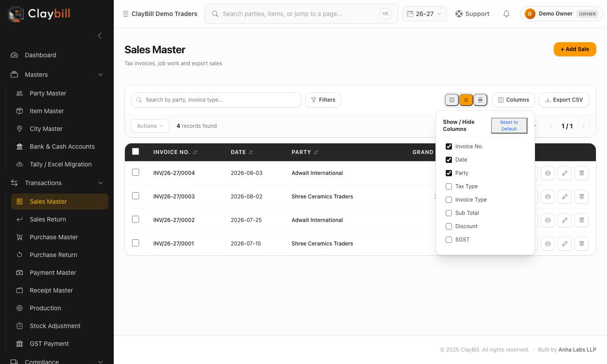Print invoice INV/26-27/0002

tap(548, 220)
